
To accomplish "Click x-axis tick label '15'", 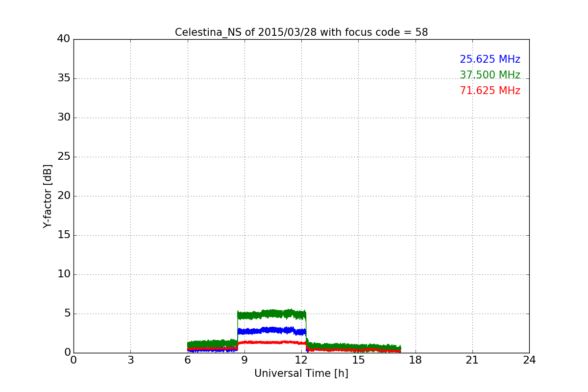I will pos(358,360).
